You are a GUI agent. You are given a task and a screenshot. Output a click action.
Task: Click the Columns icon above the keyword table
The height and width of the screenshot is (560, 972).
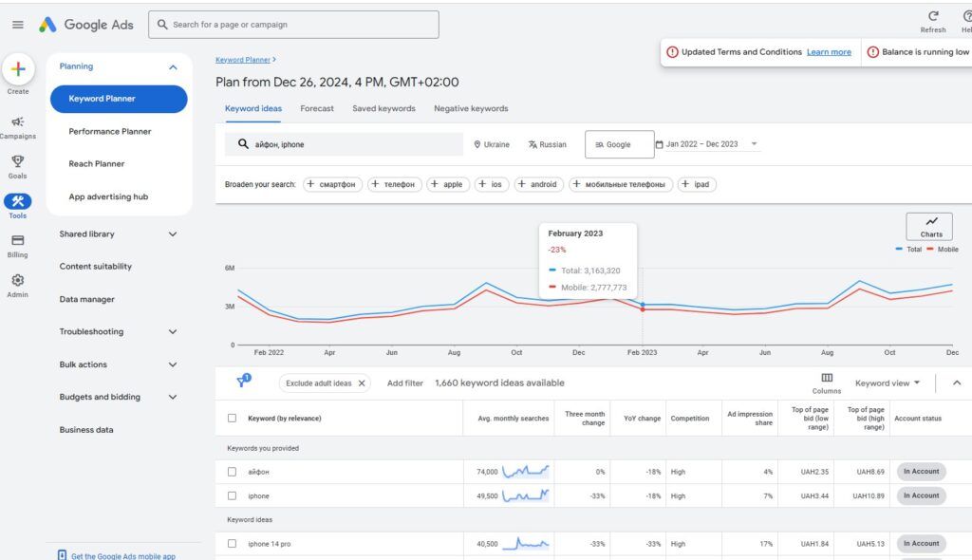827,378
